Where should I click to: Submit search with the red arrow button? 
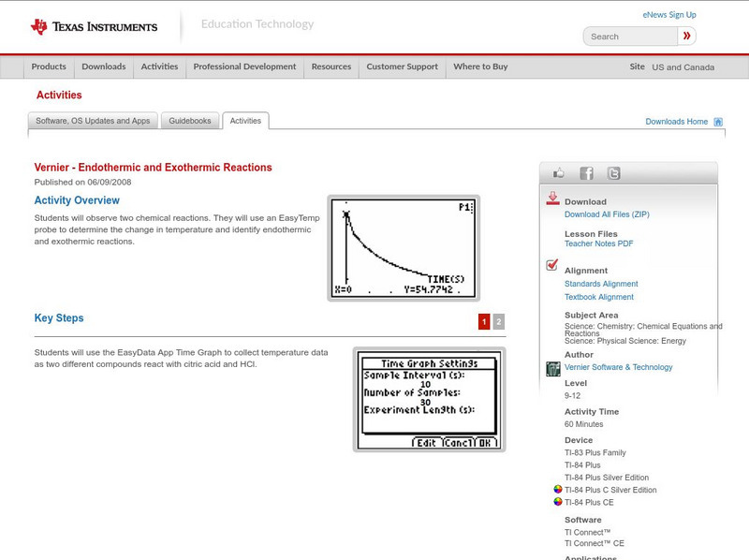point(686,36)
